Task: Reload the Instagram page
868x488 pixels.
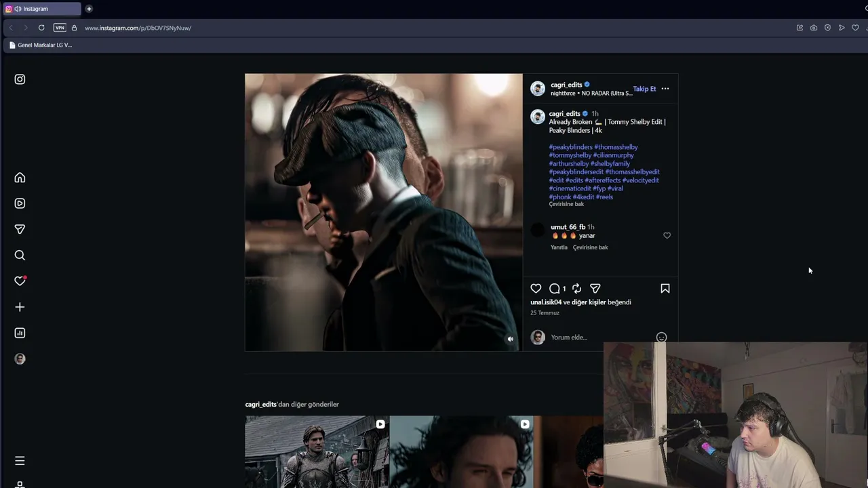Action: coord(41,28)
